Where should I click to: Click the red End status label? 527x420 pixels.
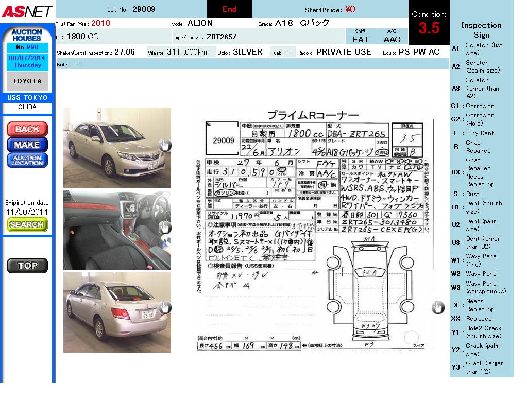pos(229,9)
